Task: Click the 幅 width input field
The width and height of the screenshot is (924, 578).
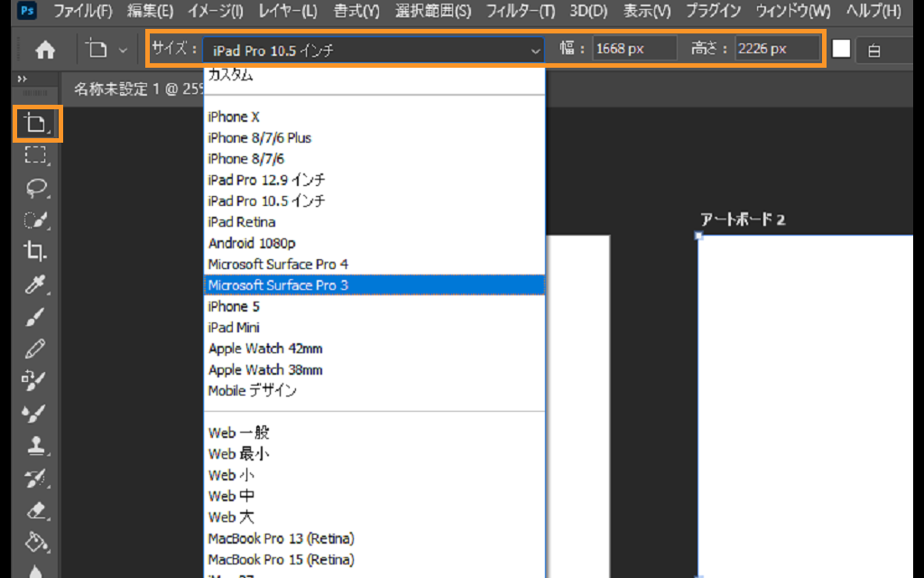Action: [634, 49]
